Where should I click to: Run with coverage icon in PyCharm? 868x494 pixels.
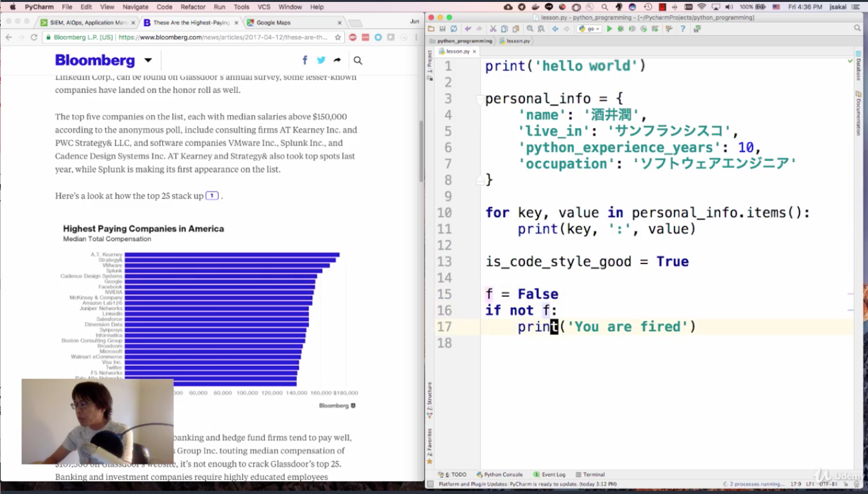(632, 29)
